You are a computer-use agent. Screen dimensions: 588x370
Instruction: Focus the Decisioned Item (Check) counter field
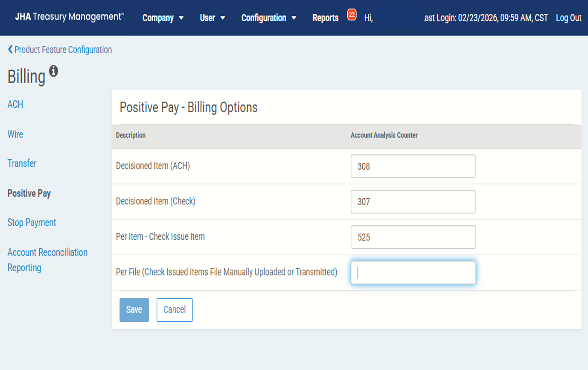coord(413,202)
